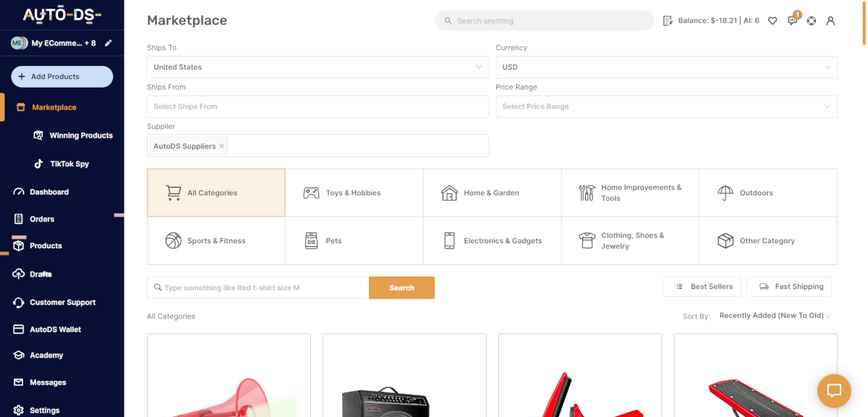Open Messages in the sidebar

[40, 382]
